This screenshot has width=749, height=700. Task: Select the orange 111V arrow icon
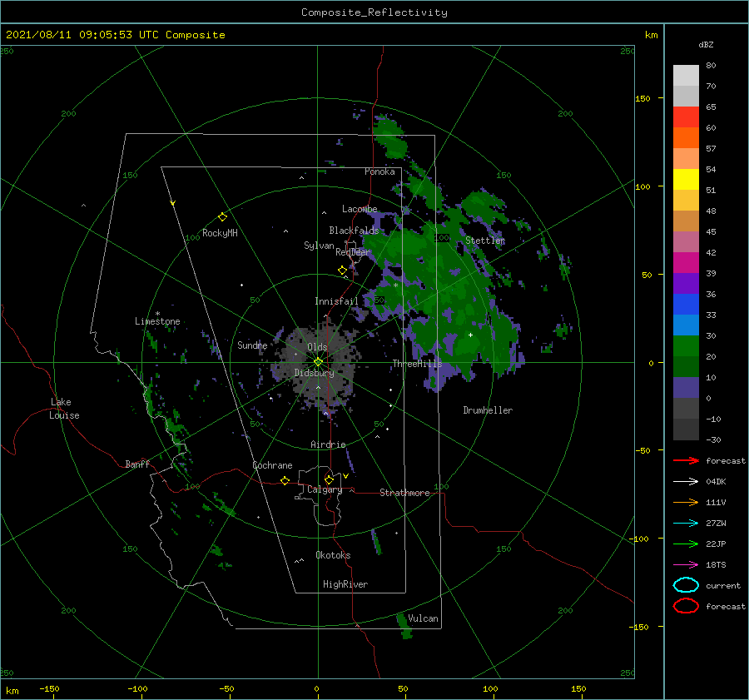(x=686, y=502)
